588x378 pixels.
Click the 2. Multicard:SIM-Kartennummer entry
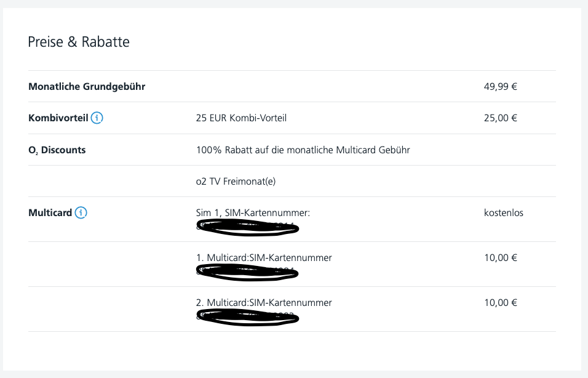(264, 302)
